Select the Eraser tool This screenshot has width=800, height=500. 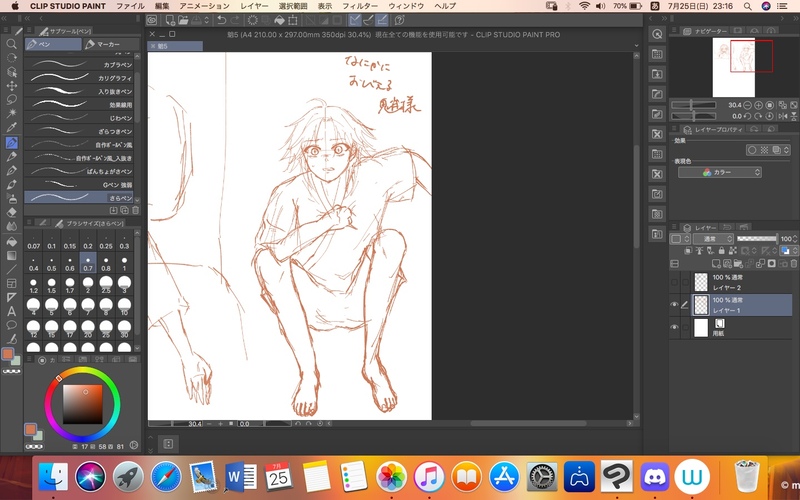point(11,212)
